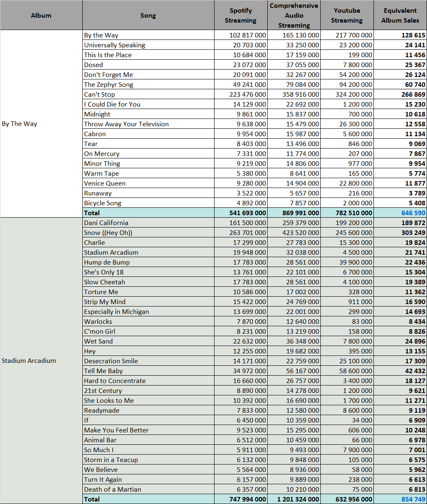Click Spotify value 223 476 000

pyautogui.click(x=240, y=94)
